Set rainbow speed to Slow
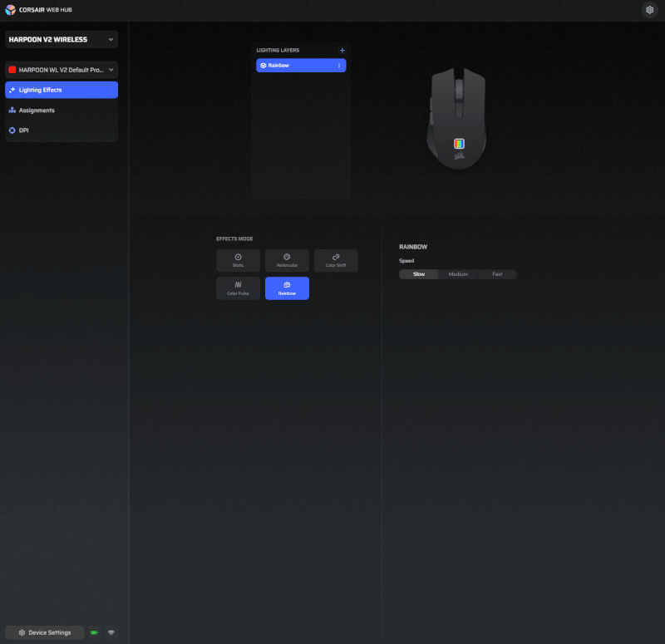 click(419, 274)
